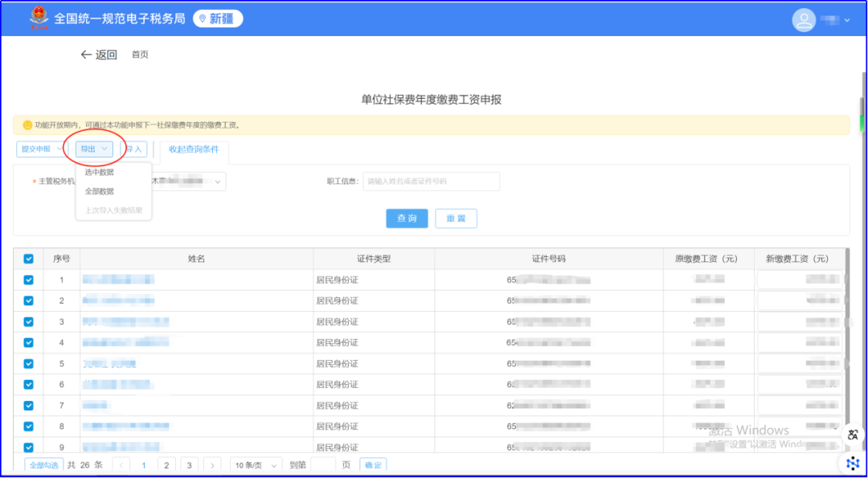Go to next page arrow
The height and width of the screenshot is (478, 868).
point(212,465)
